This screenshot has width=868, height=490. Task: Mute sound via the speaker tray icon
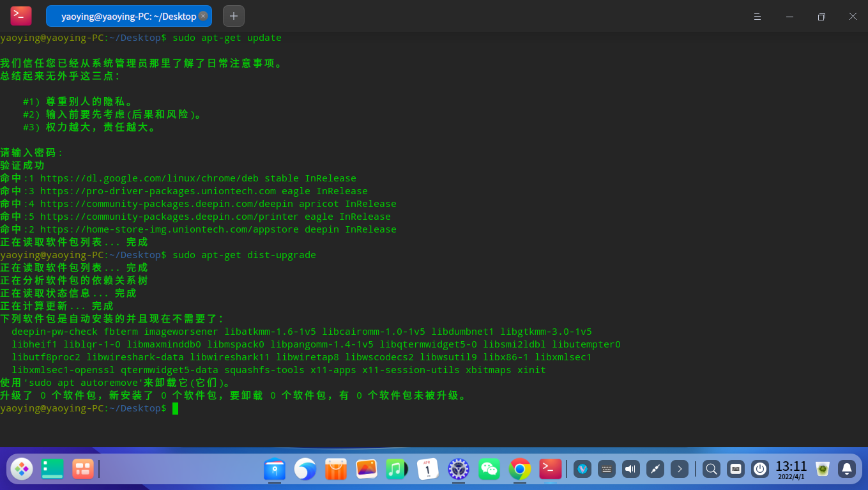tap(630, 469)
